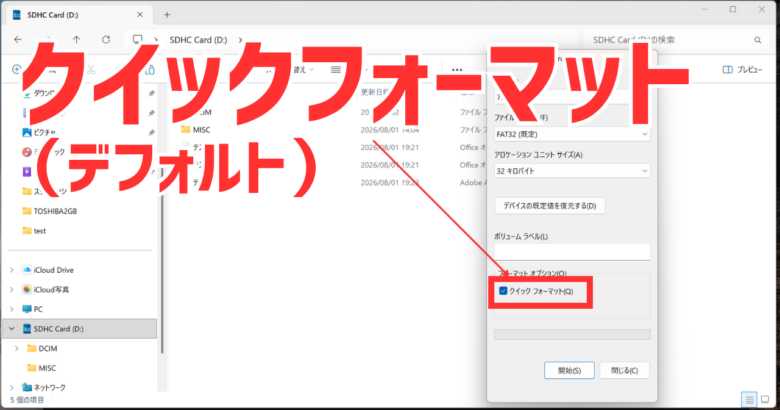The height and width of the screenshot is (410, 780).
Task: Open the FAT32 (既定) file system dropdown
Action: point(572,134)
